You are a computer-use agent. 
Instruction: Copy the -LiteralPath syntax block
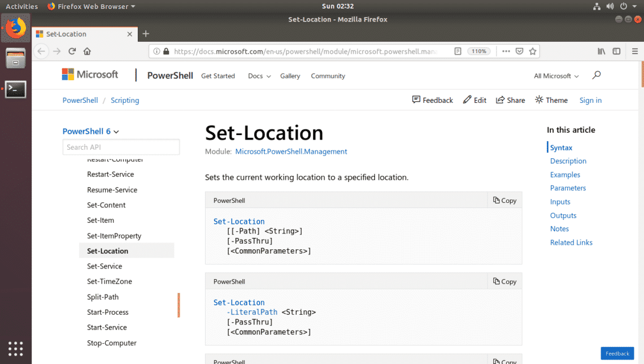click(x=505, y=281)
